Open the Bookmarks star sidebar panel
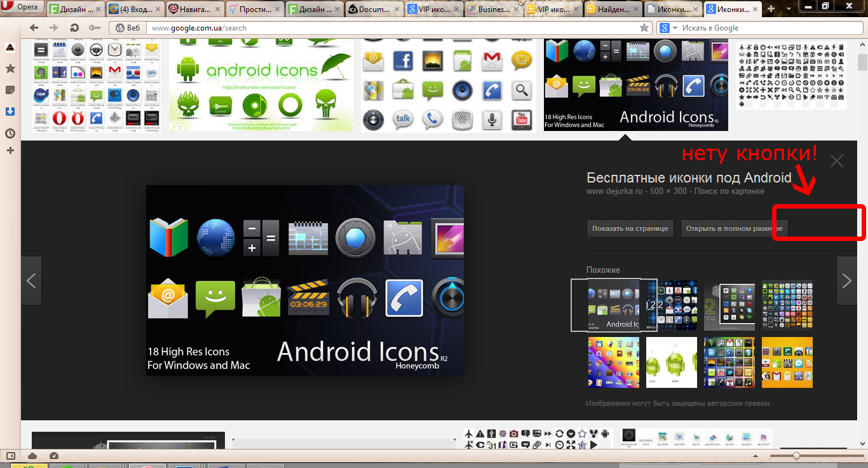The height and width of the screenshot is (468, 868). pyautogui.click(x=10, y=68)
